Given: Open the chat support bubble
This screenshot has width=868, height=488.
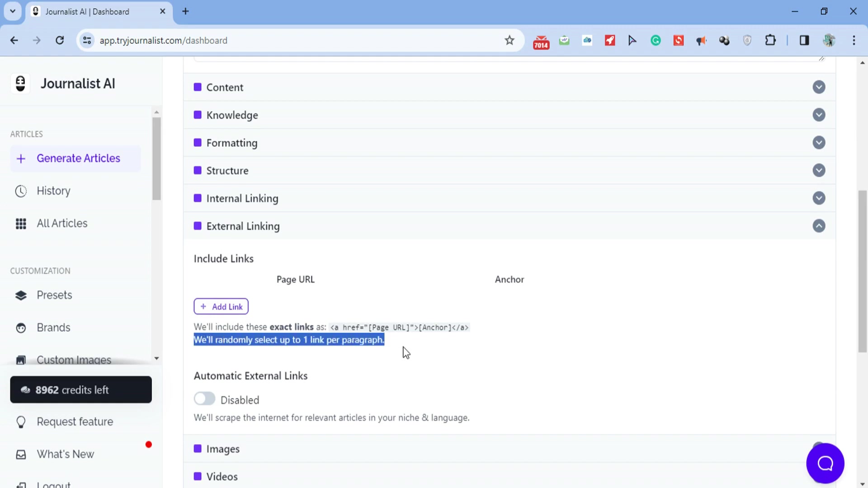Looking at the screenshot, I should click(825, 463).
